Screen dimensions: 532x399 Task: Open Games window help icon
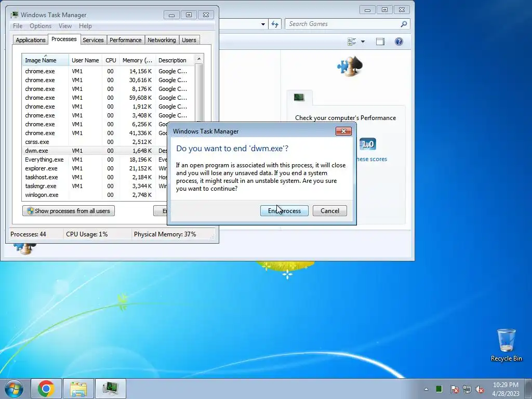399,42
